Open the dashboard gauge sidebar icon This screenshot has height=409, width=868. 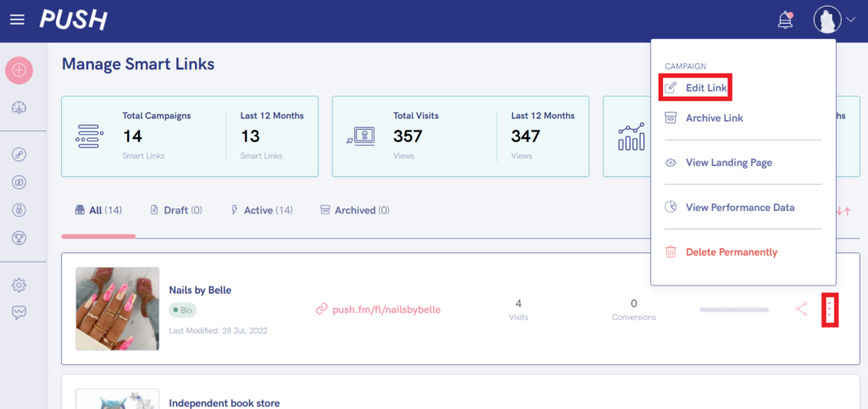(x=19, y=108)
